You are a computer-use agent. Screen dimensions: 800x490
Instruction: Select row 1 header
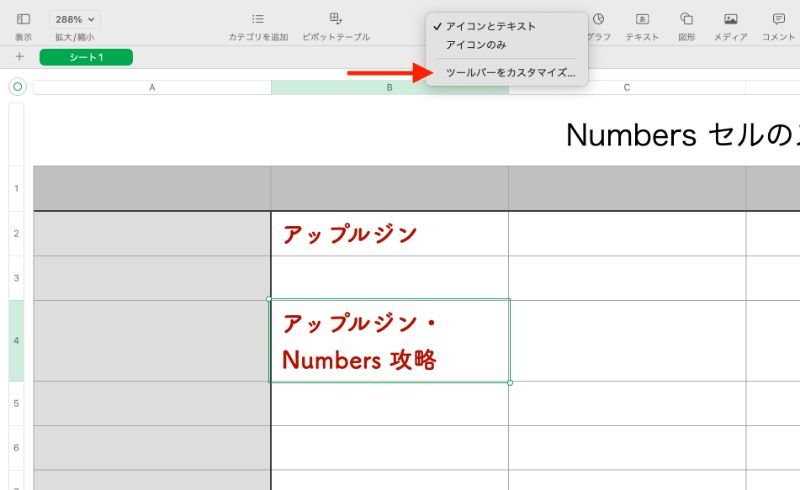16,188
